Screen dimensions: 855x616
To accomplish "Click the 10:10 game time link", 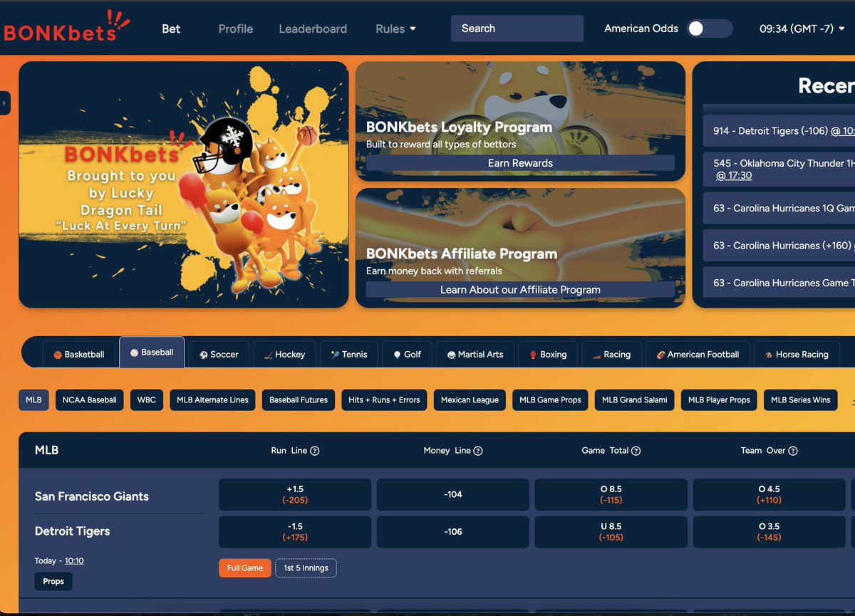I will coord(74,560).
